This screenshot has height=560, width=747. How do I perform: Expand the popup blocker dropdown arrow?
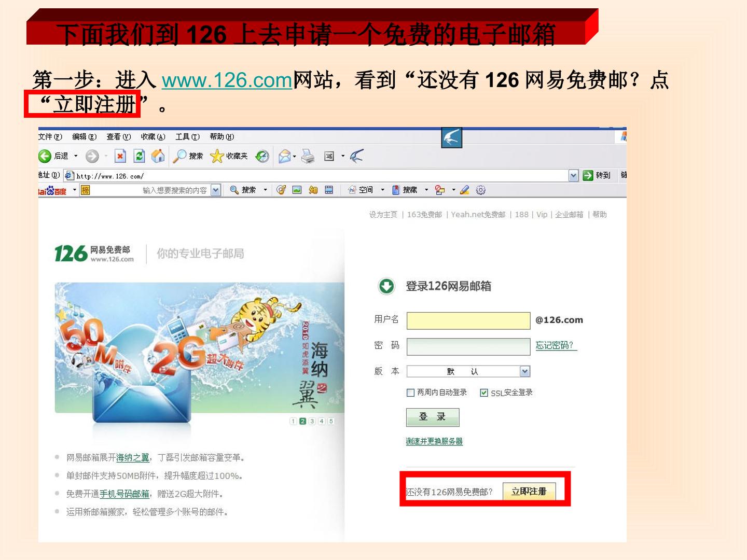click(x=453, y=190)
